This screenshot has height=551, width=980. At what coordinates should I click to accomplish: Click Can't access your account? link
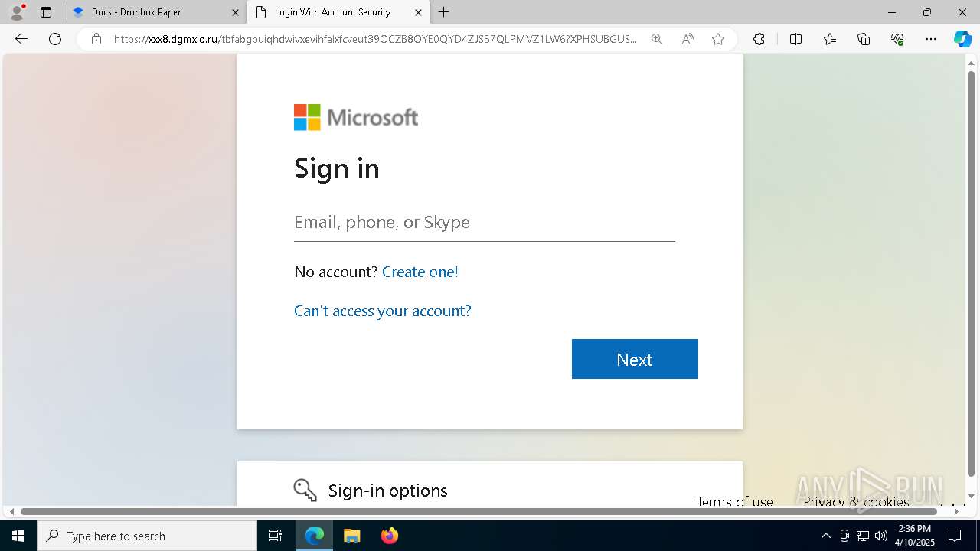point(383,311)
